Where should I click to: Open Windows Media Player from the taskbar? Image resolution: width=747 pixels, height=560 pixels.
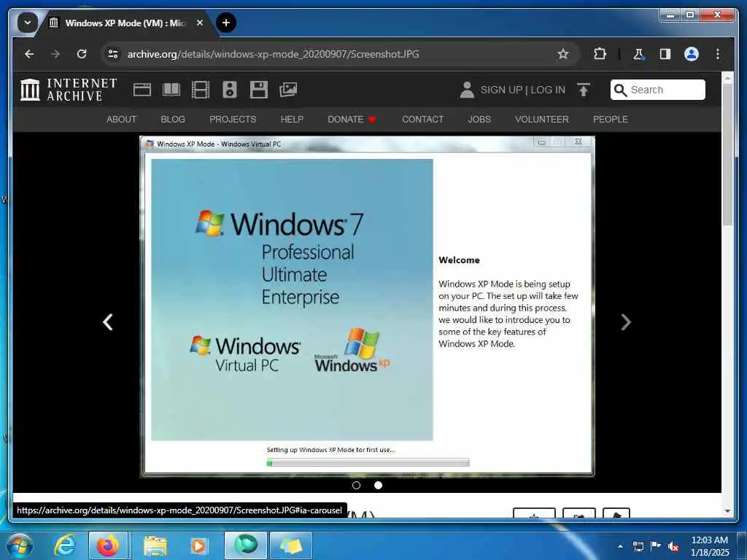[x=198, y=546]
